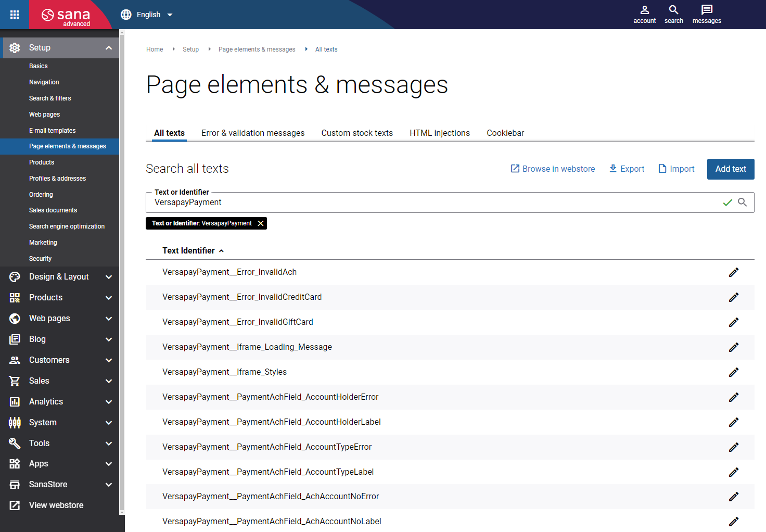Screen dimensions: 766x532
Task: Open Marketing menu item
Action: pos(43,243)
